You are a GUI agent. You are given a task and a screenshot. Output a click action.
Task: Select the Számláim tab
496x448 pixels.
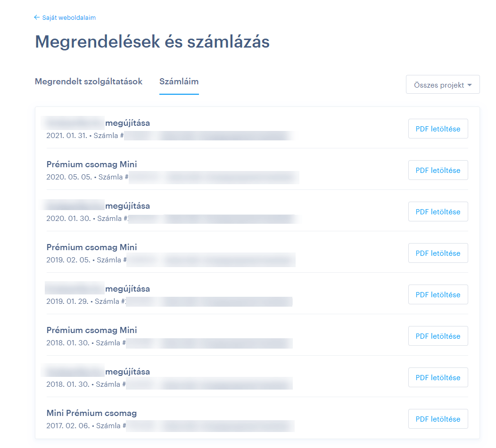[179, 81]
